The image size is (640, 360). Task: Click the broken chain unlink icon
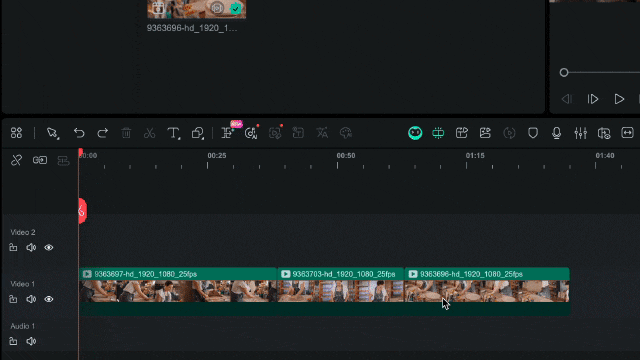tap(16, 160)
